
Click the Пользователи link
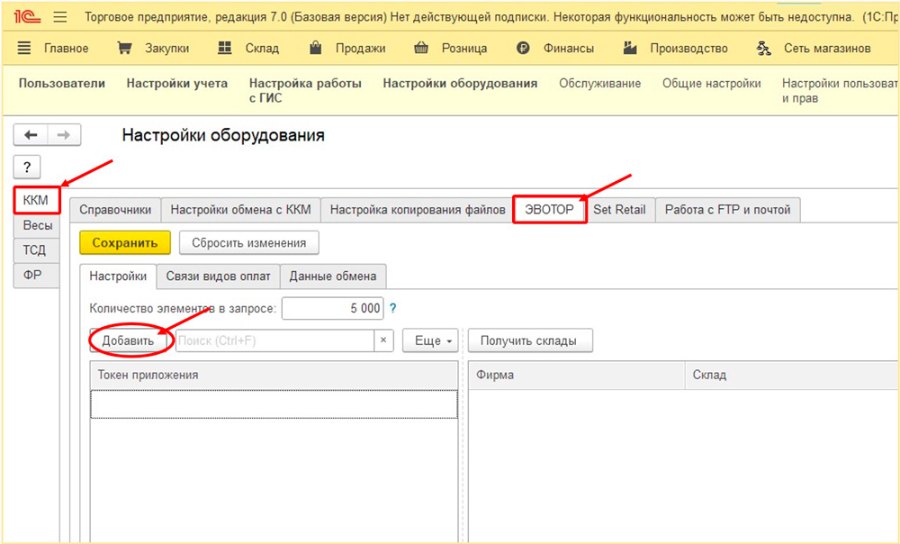click(62, 83)
